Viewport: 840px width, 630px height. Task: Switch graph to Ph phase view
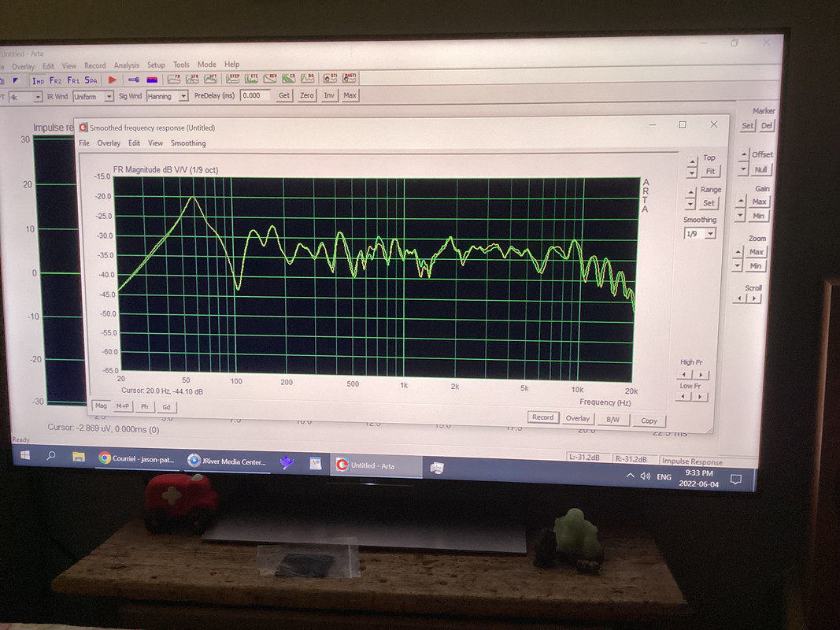(x=145, y=406)
